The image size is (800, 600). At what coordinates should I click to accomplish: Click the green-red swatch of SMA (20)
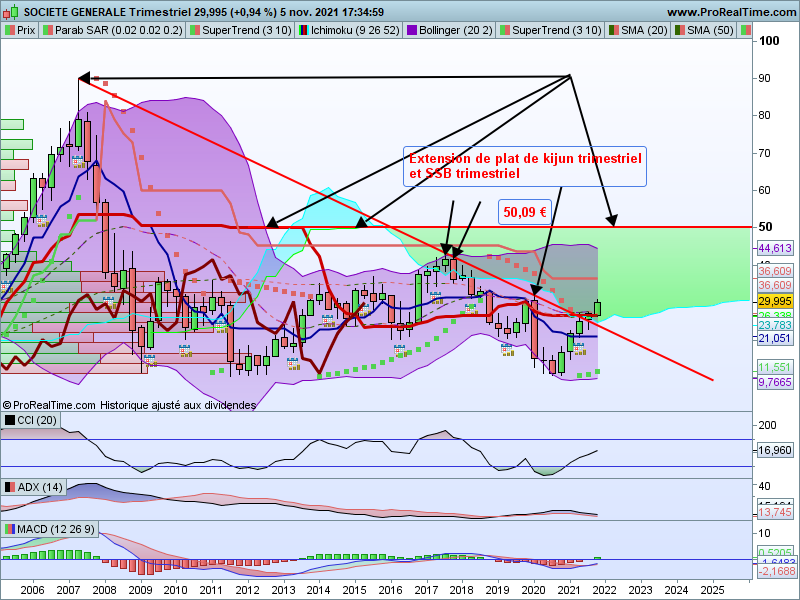613,31
